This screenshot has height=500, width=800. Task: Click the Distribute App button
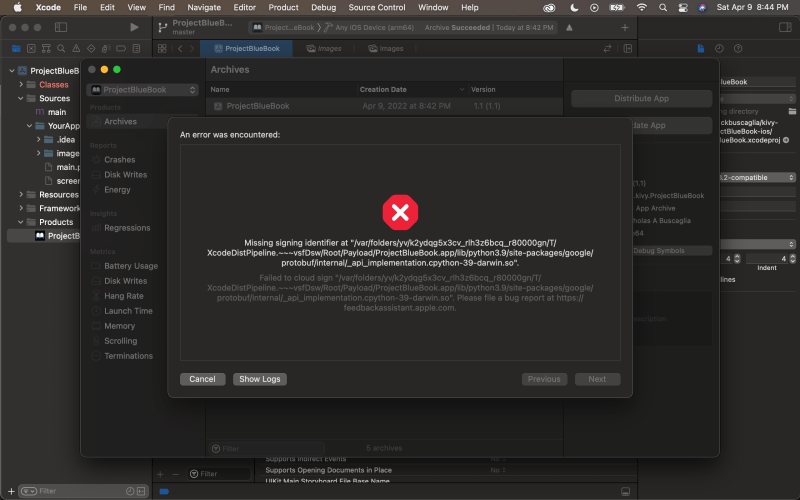641,98
